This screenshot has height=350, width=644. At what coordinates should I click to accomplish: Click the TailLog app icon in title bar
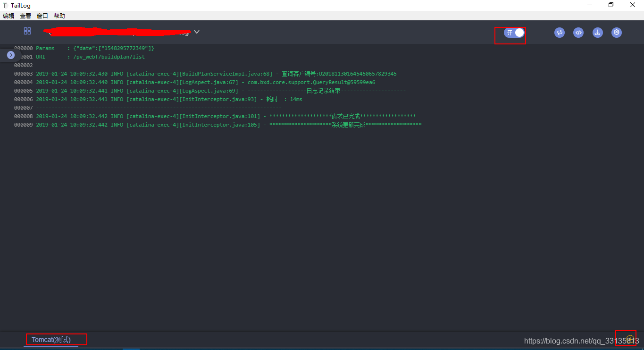tap(5, 5)
